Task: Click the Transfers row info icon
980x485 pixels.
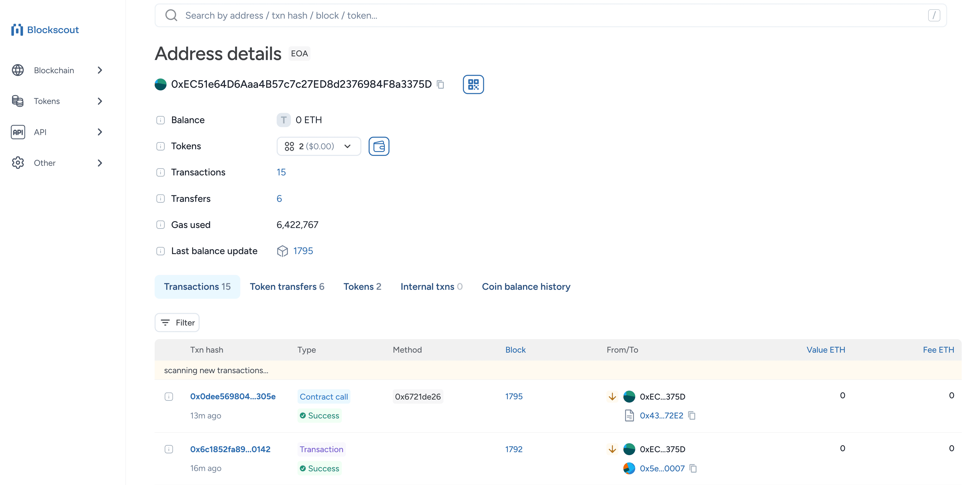Action: click(161, 198)
